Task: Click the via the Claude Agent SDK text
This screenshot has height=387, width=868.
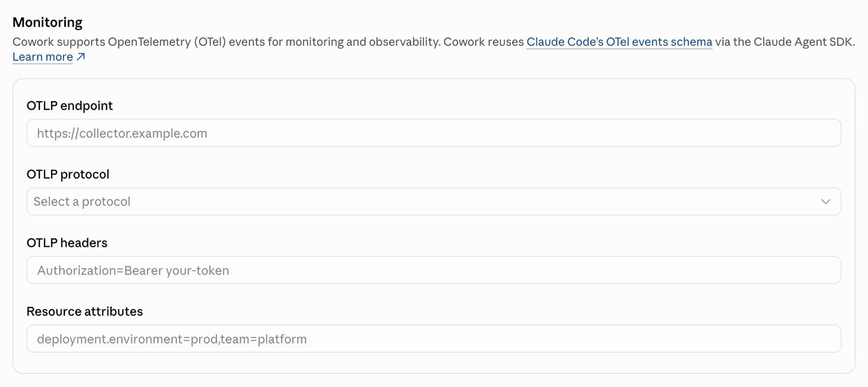Action: pyautogui.click(x=784, y=42)
